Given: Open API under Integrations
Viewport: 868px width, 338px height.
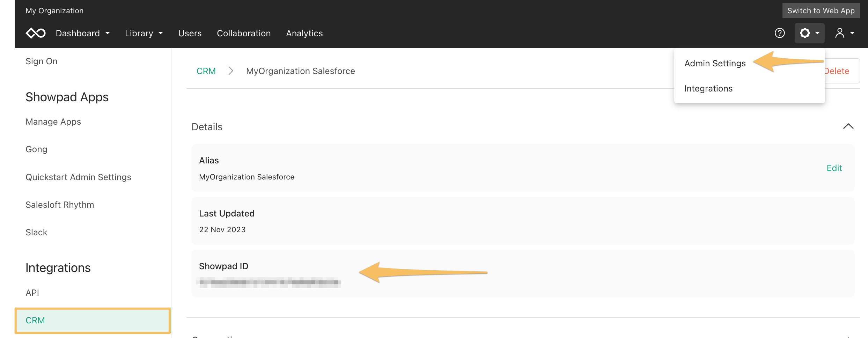Looking at the screenshot, I should (x=32, y=293).
